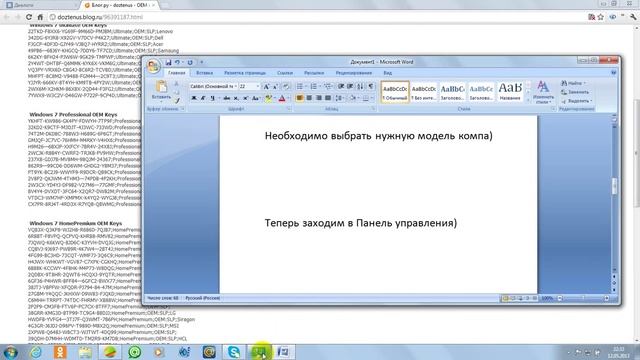Undo the last action in Word

tap(177, 62)
